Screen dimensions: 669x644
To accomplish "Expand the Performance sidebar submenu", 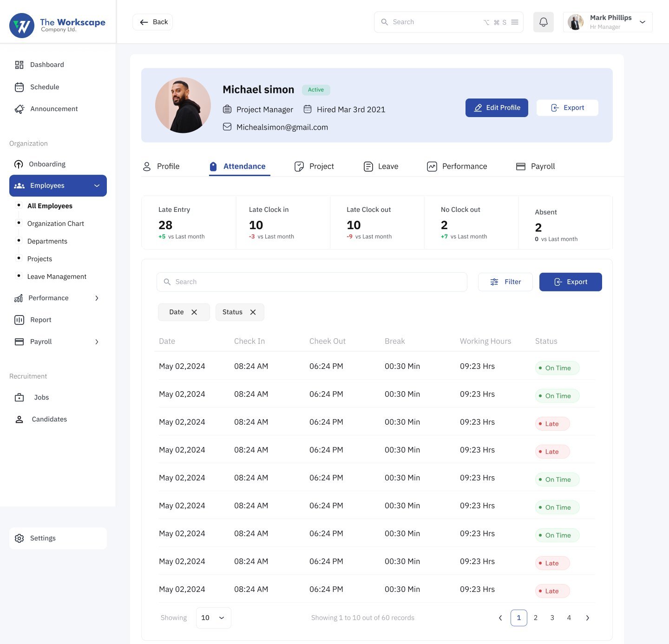I will click(x=97, y=298).
